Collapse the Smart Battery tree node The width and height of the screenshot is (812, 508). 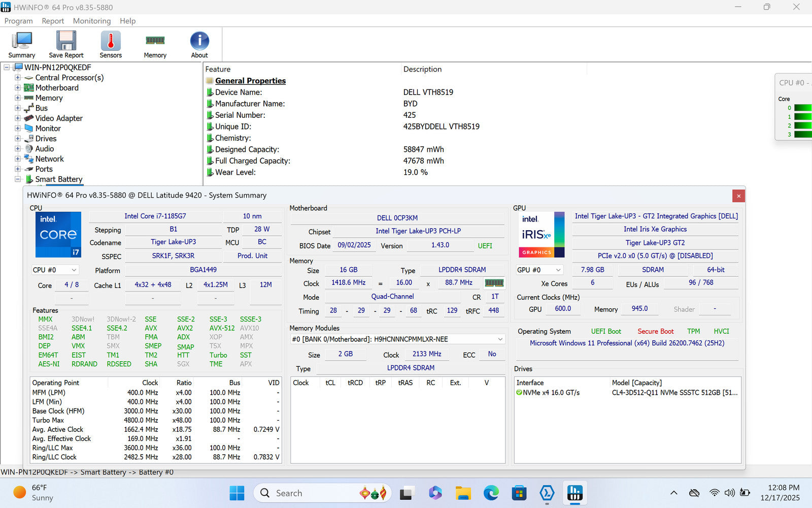coord(18,179)
